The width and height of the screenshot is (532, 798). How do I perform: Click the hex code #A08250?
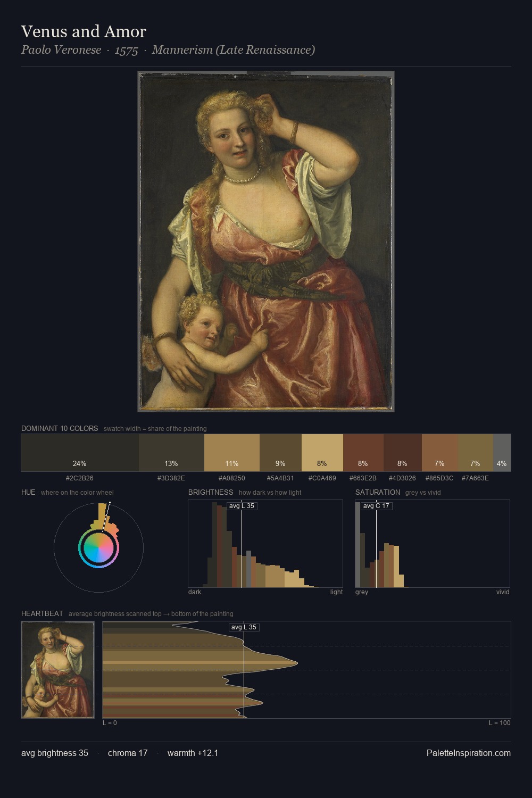[232, 478]
